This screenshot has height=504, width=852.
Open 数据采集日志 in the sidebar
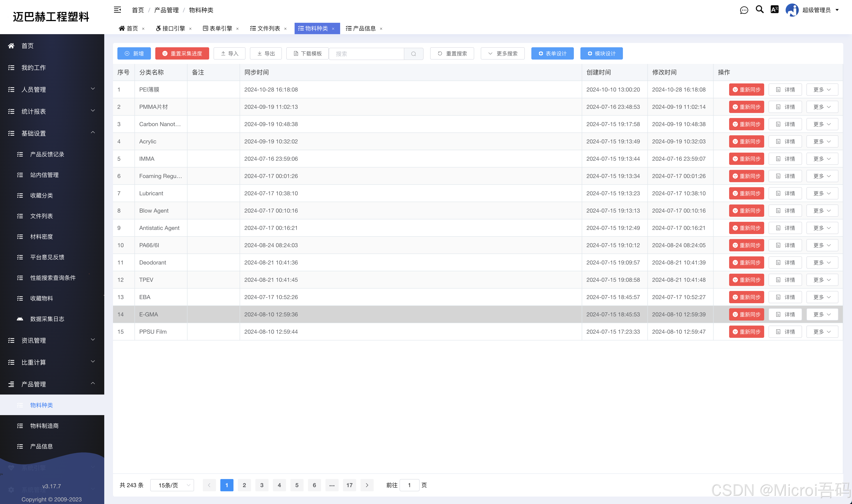(x=47, y=319)
